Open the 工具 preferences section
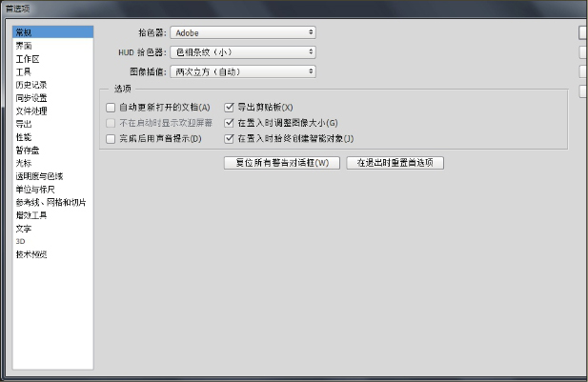The width and height of the screenshot is (588, 382). (24, 71)
